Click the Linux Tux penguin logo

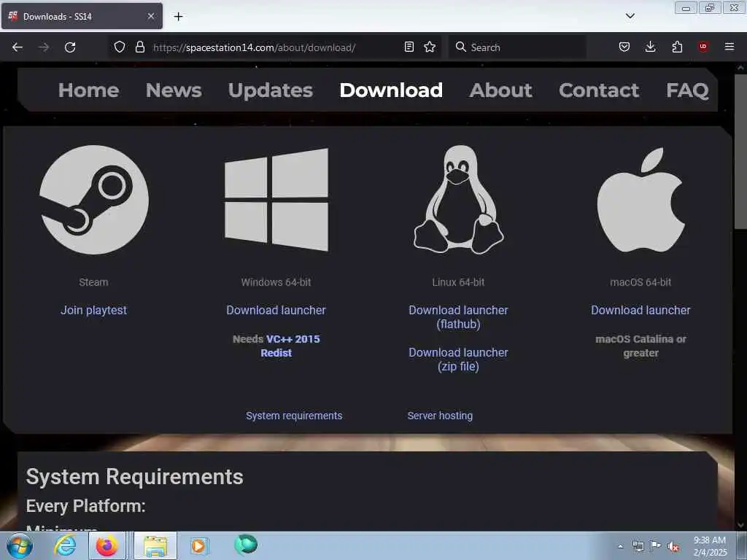click(458, 200)
